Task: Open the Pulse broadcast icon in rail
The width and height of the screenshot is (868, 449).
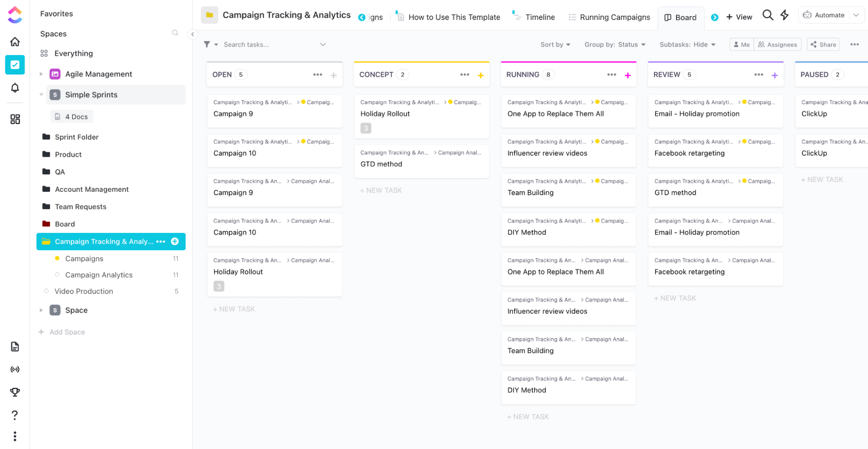Action: 15,369
